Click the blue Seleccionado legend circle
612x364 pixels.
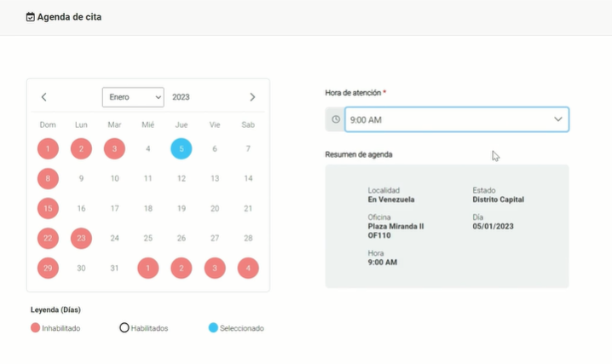click(213, 327)
